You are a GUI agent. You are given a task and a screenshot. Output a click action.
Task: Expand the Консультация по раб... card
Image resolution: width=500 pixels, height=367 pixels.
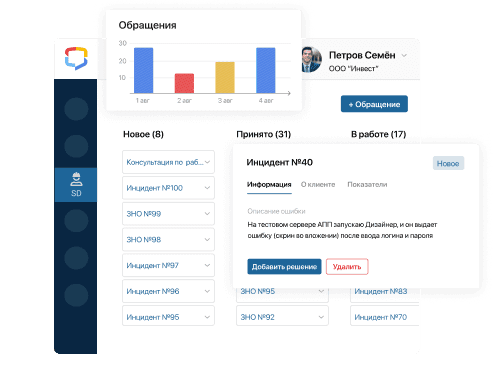pyautogui.click(x=168, y=162)
